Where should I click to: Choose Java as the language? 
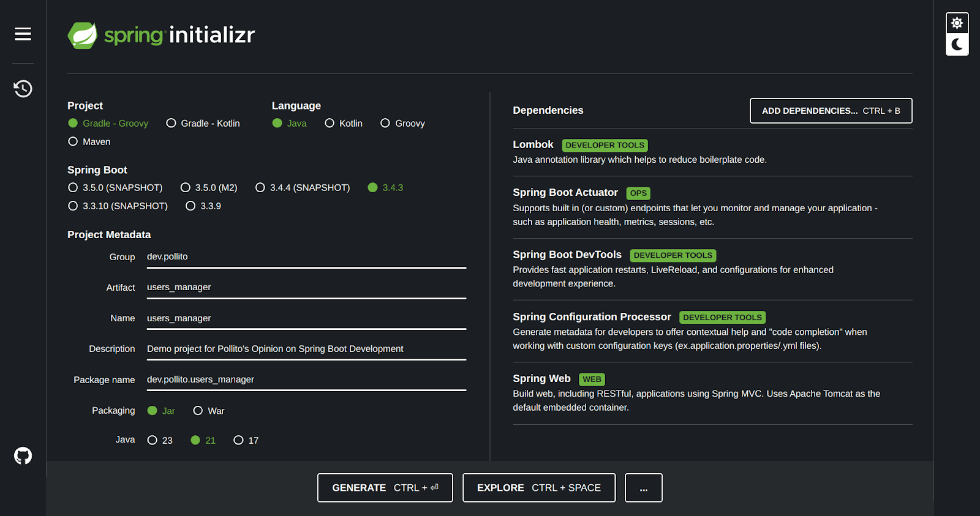pyautogui.click(x=290, y=123)
